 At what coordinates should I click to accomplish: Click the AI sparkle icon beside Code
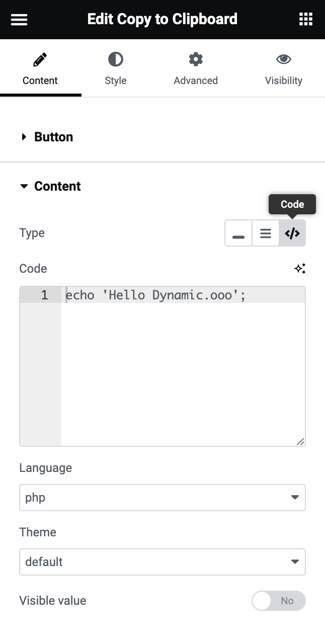tap(300, 268)
